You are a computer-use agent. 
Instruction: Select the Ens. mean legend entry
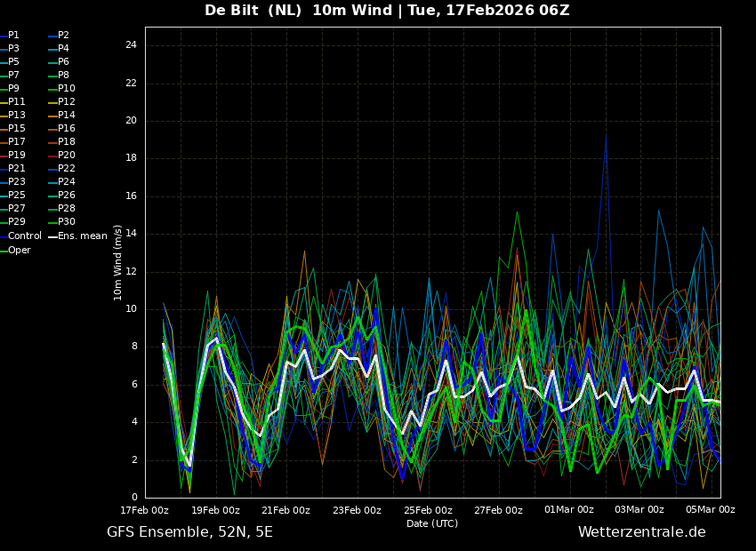[82, 236]
